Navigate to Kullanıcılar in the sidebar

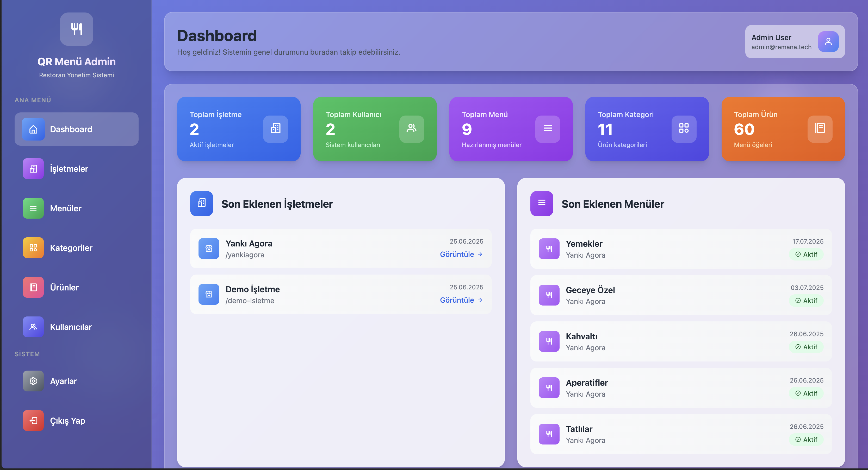71,327
